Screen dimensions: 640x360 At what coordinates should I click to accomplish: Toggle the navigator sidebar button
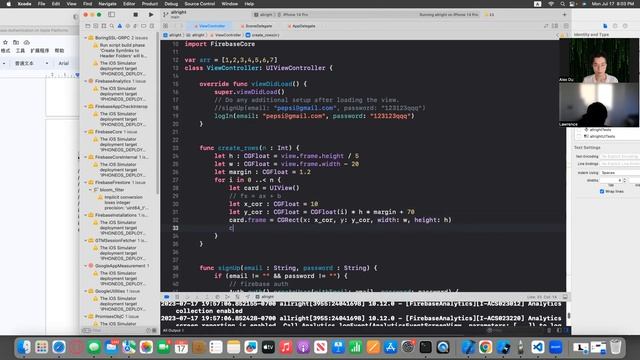[x=111, y=14]
